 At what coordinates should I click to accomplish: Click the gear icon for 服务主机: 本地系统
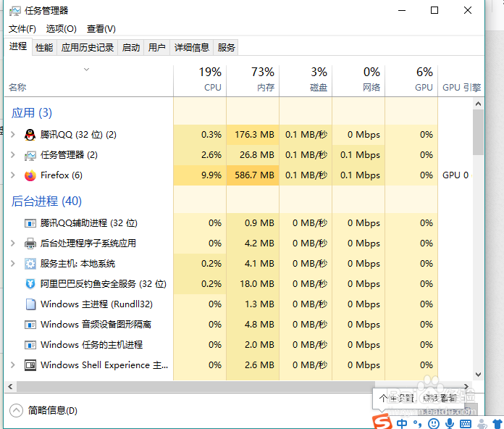tap(30, 264)
